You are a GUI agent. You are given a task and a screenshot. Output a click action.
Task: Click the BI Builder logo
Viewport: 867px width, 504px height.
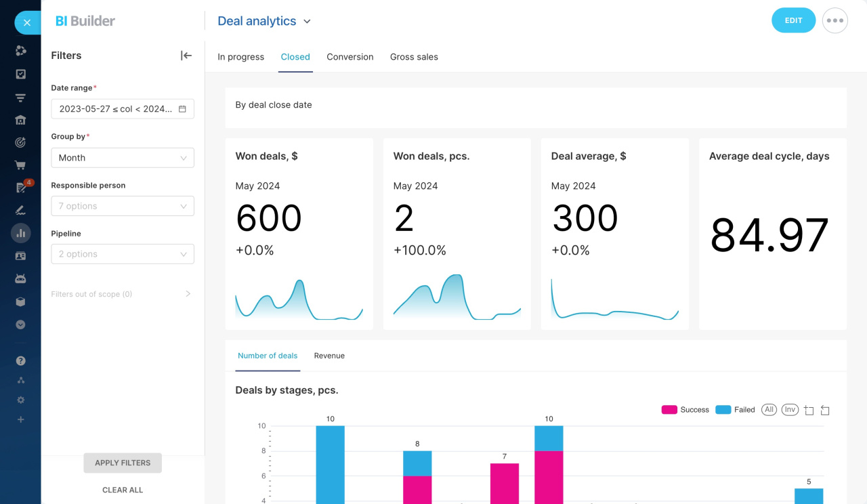click(85, 21)
